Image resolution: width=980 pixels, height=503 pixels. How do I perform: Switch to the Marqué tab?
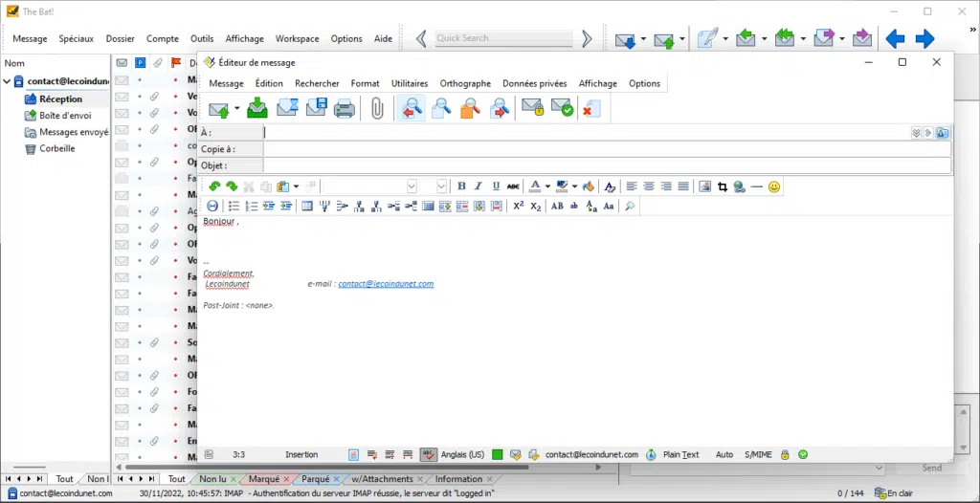click(x=264, y=479)
